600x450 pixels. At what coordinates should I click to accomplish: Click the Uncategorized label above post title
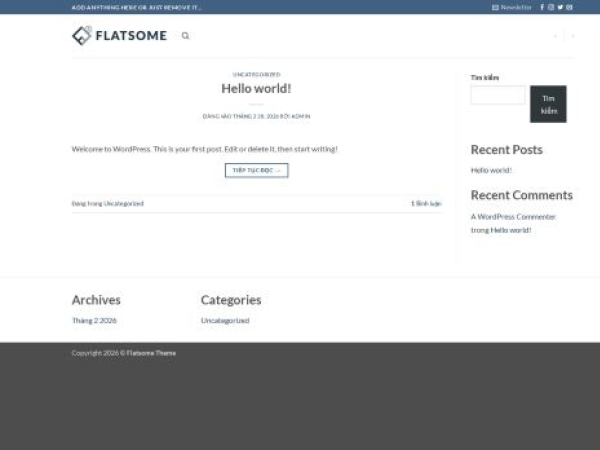click(256, 74)
